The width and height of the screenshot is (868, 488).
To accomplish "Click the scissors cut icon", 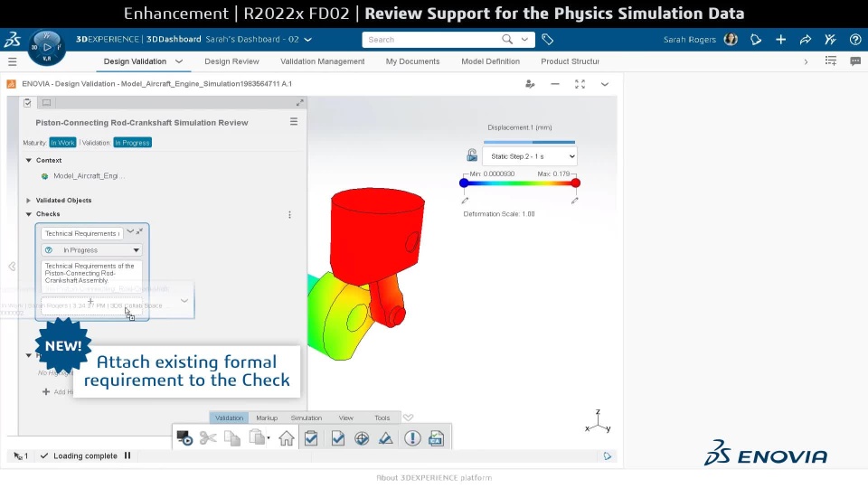I will (x=208, y=438).
